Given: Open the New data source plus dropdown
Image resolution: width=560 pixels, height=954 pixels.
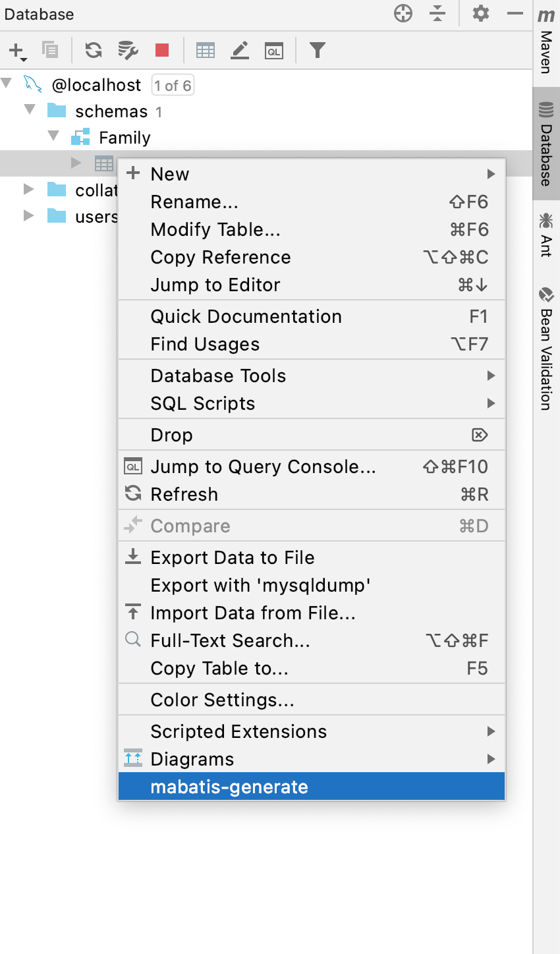Looking at the screenshot, I should coord(17,51).
